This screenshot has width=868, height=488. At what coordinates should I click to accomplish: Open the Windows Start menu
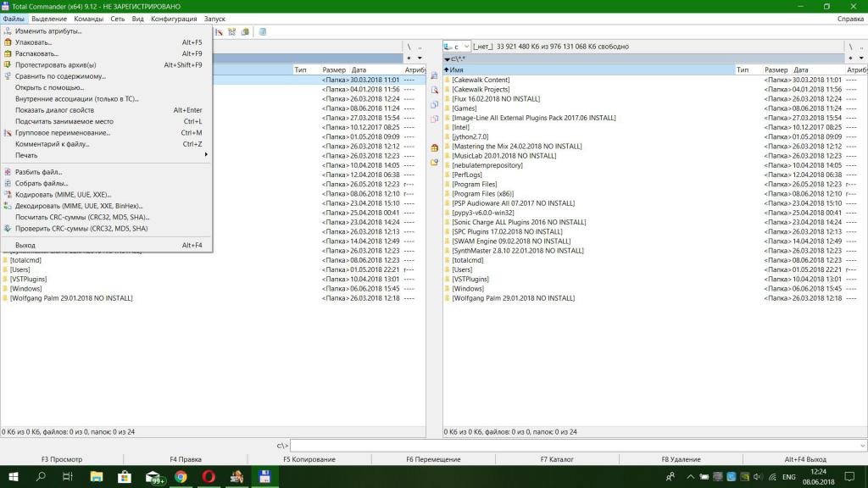(14, 476)
